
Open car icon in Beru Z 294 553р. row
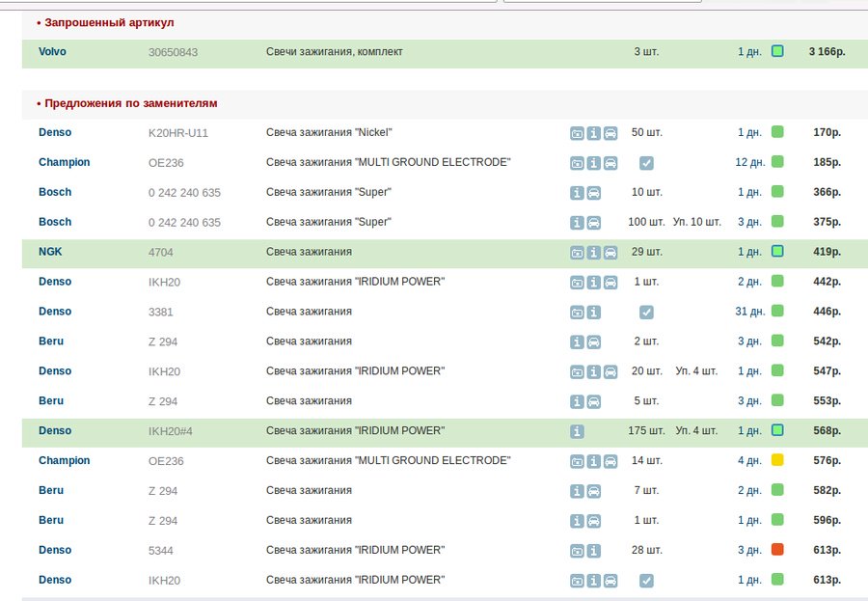(593, 402)
